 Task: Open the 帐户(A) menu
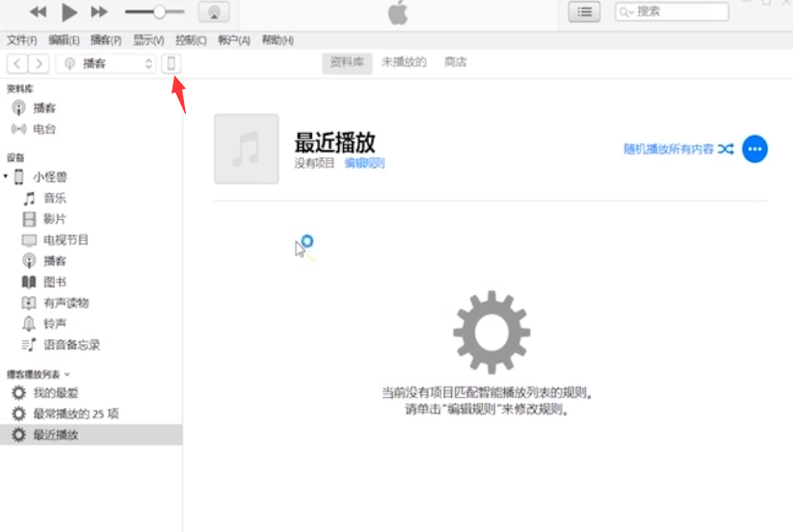[233, 40]
